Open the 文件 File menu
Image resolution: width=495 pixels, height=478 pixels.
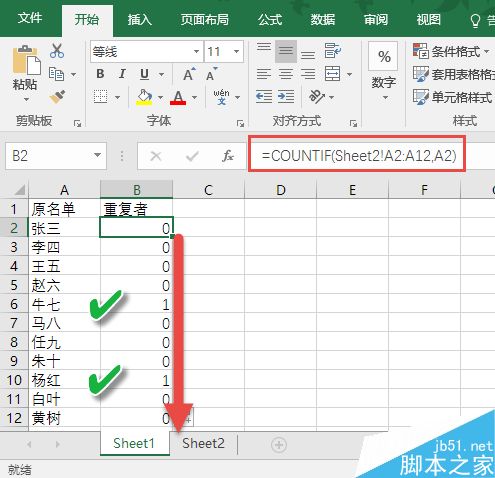pos(30,18)
